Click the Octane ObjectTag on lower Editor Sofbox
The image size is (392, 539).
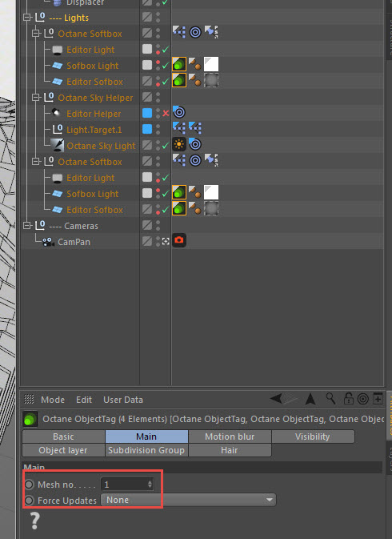179,208
